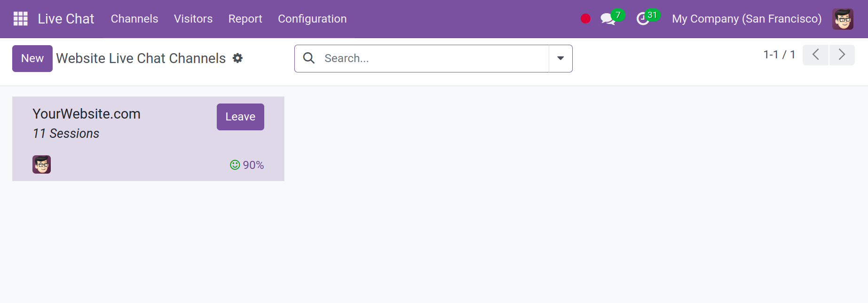This screenshot has width=868, height=303.
Task: Go to next page with right chevron
Action: pos(842,55)
